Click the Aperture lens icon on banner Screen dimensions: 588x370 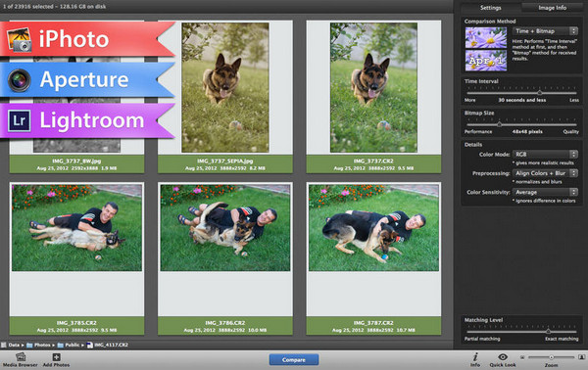[20, 80]
